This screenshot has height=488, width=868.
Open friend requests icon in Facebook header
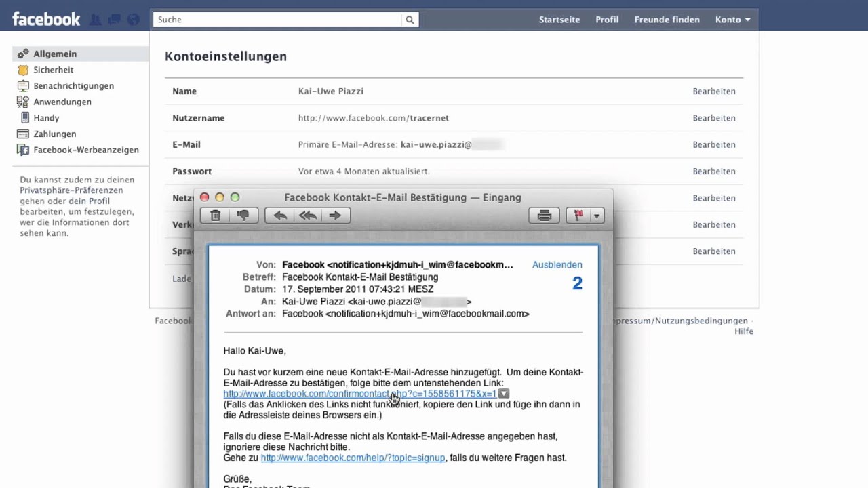coord(96,20)
